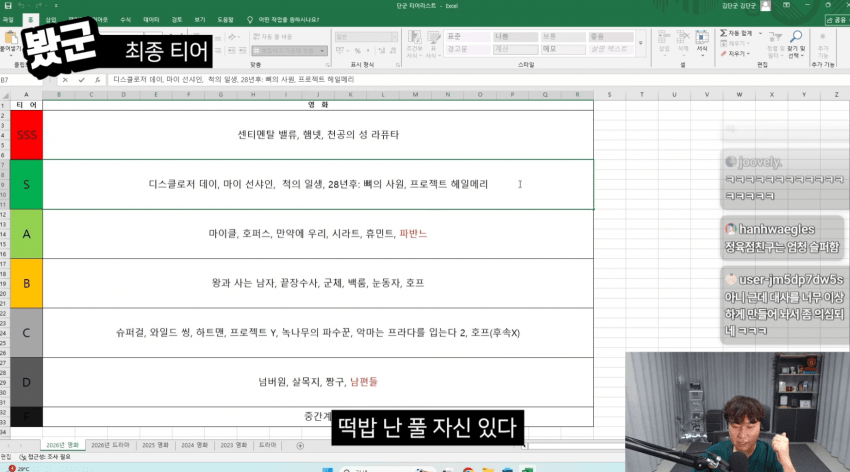
Task: Click the accounting currency format icon
Action: 341,50
